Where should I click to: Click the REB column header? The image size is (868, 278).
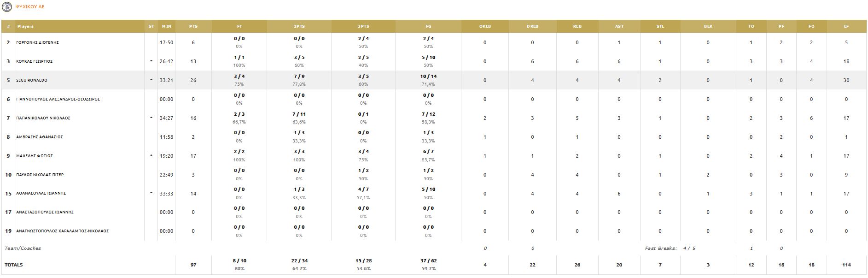tap(577, 26)
